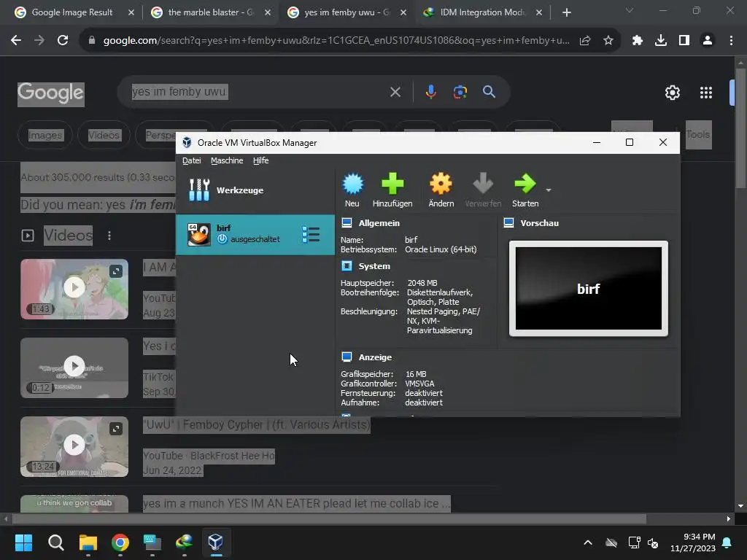747x560 pixels.
Task: Click the Chrome address bar URL
Action: coord(336,41)
